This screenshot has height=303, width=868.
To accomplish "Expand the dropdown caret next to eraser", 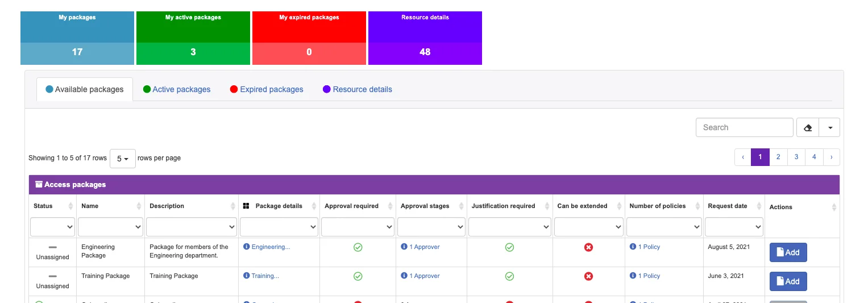I will 830,128.
